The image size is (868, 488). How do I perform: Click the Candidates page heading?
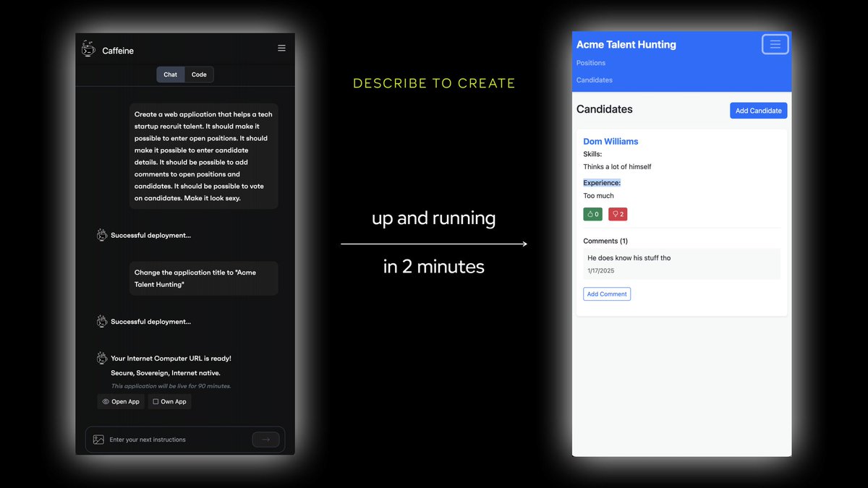(605, 109)
